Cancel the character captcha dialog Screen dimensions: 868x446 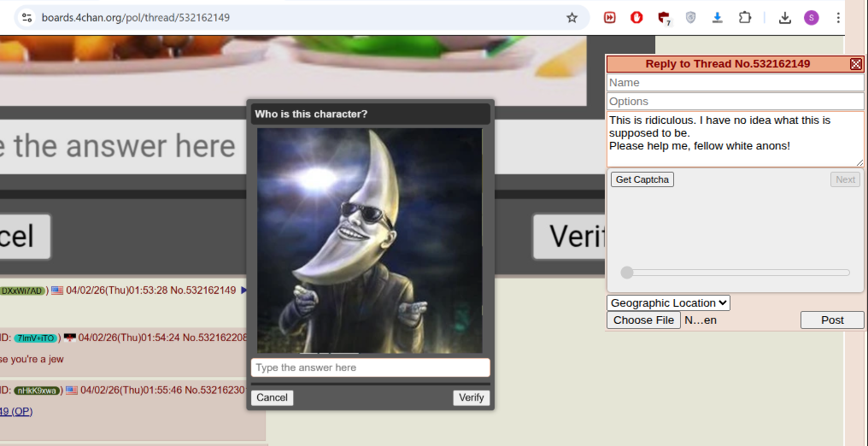pyautogui.click(x=272, y=397)
